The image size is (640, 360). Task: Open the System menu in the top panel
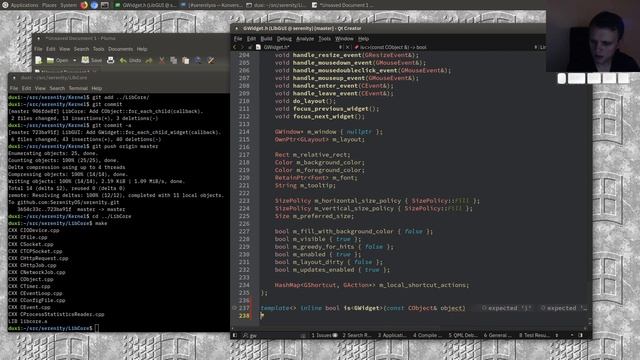click(68, 5)
